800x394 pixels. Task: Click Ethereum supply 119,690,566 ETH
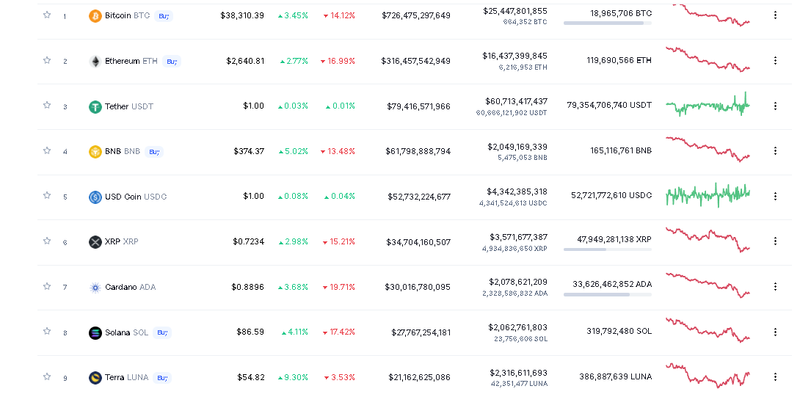(x=619, y=60)
